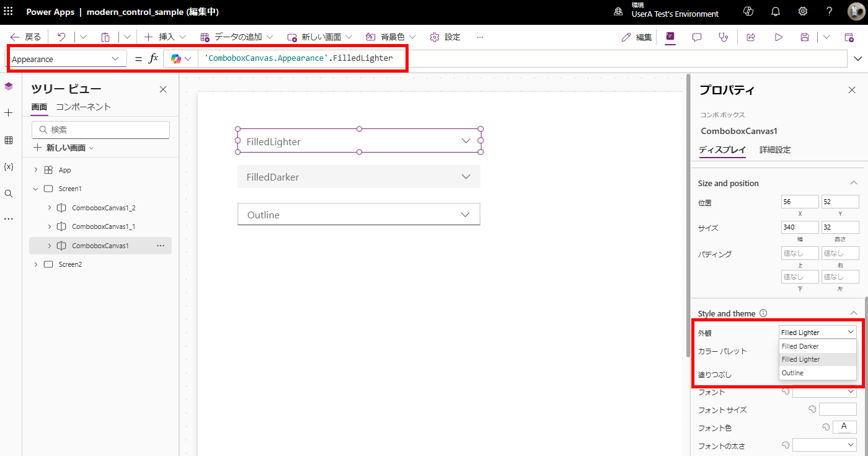
Task: Click the font color A swatch
Action: pos(844,427)
